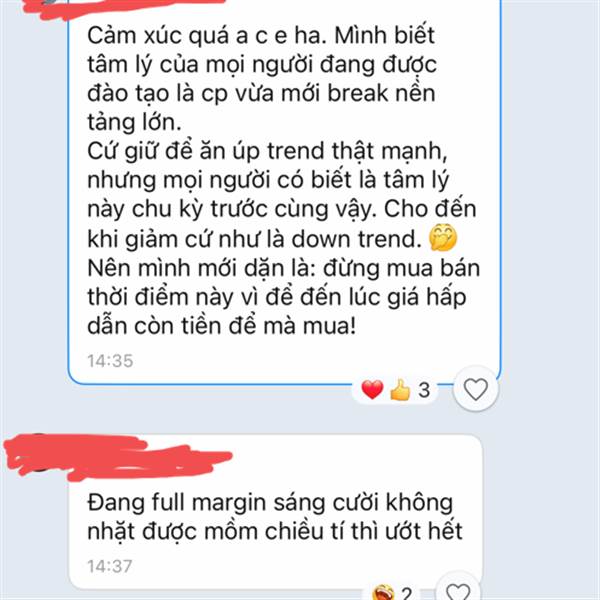600x600 pixels.
Task: Open the laughing emoji reaction under the 14:37 message
Action: 383,592
